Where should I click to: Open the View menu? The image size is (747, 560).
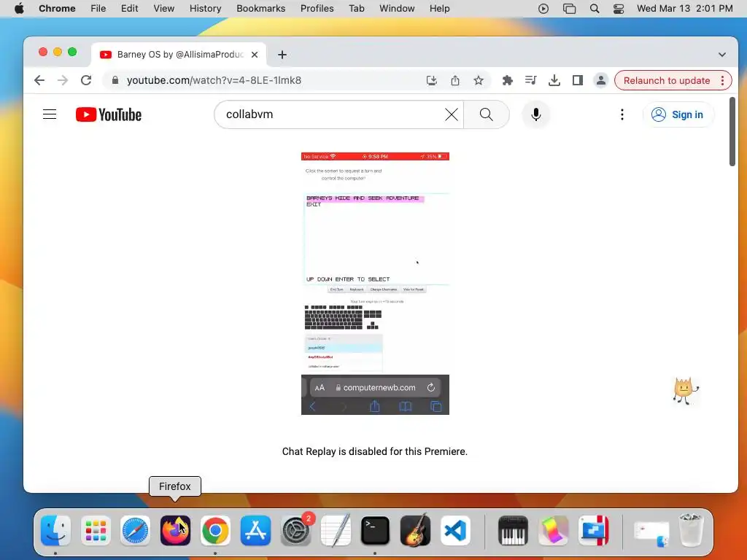[163, 9]
